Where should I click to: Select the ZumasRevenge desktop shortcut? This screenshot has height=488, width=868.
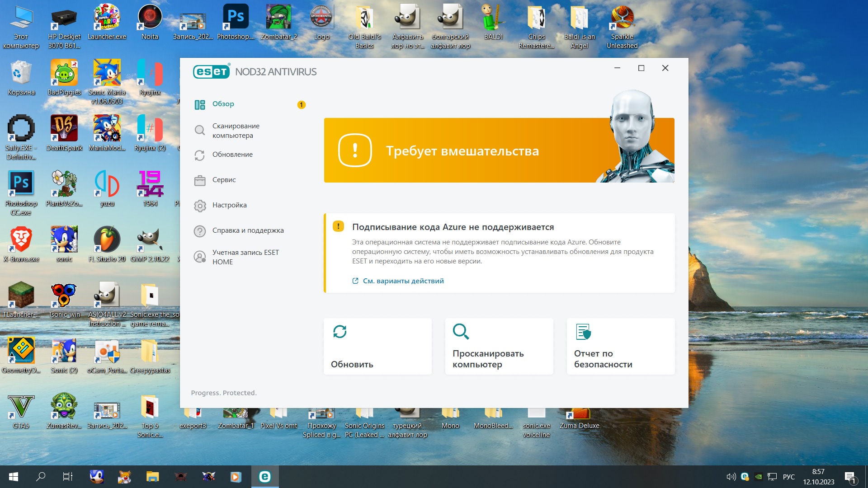pos(64,411)
